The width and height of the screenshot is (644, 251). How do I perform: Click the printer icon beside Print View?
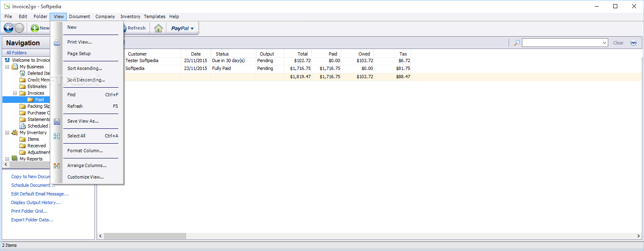pyautogui.click(x=57, y=42)
